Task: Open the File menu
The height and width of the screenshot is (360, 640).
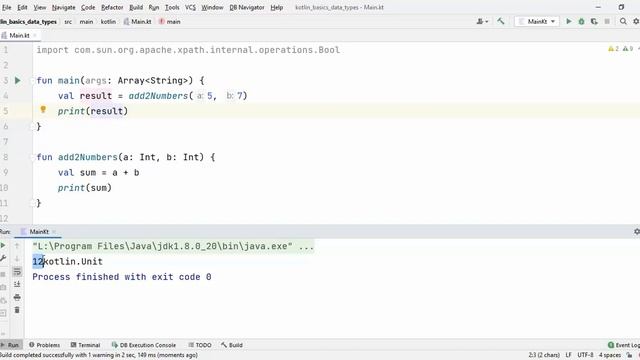Action: click(x=7, y=7)
